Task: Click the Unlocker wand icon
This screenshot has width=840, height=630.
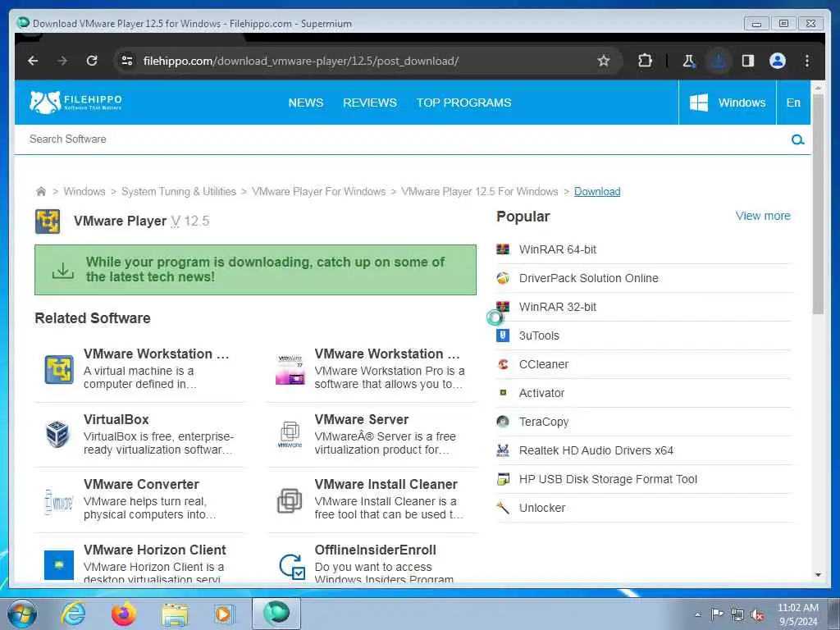Action: (503, 508)
